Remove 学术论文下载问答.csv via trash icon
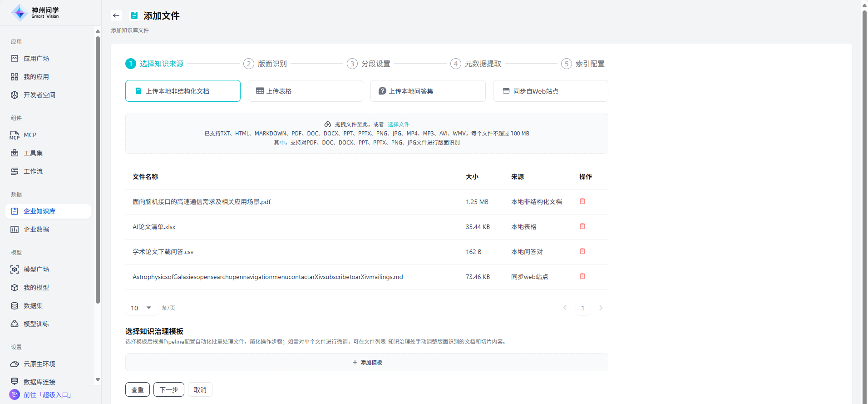868x404 pixels. [582, 251]
